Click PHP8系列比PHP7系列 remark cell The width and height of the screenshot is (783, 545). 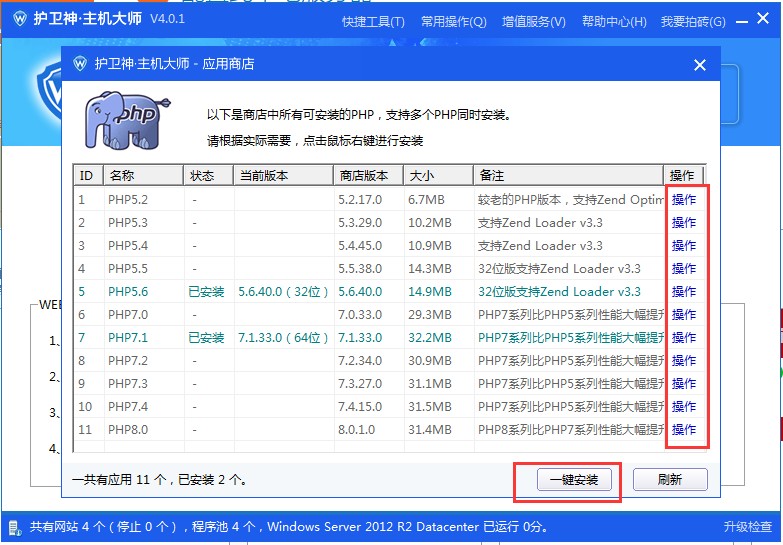tap(571, 430)
